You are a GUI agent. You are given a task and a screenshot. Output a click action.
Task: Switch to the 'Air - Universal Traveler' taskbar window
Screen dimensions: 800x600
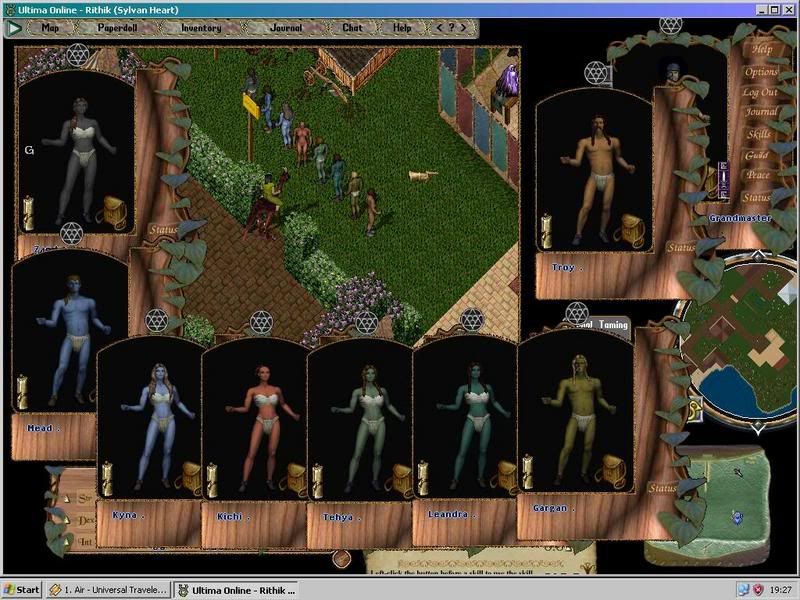click(108, 590)
